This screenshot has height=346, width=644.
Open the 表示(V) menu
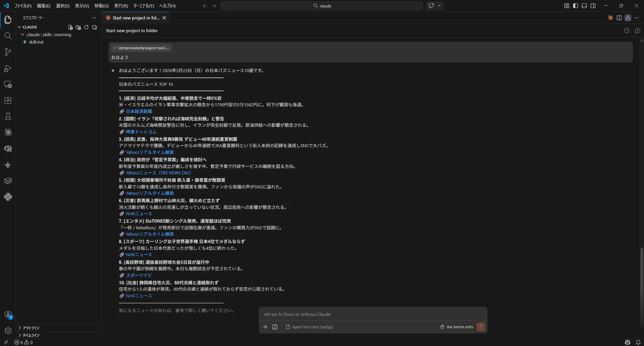[82, 6]
